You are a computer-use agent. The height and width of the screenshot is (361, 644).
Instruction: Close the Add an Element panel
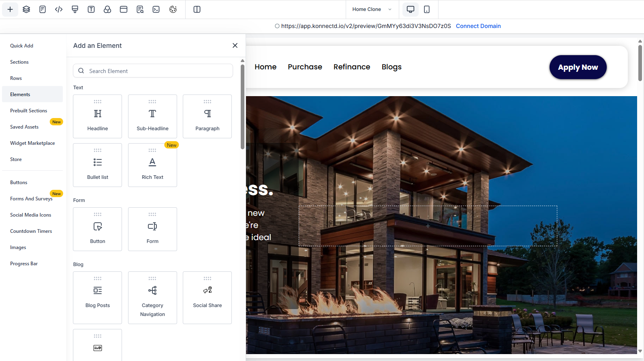pos(235,45)
